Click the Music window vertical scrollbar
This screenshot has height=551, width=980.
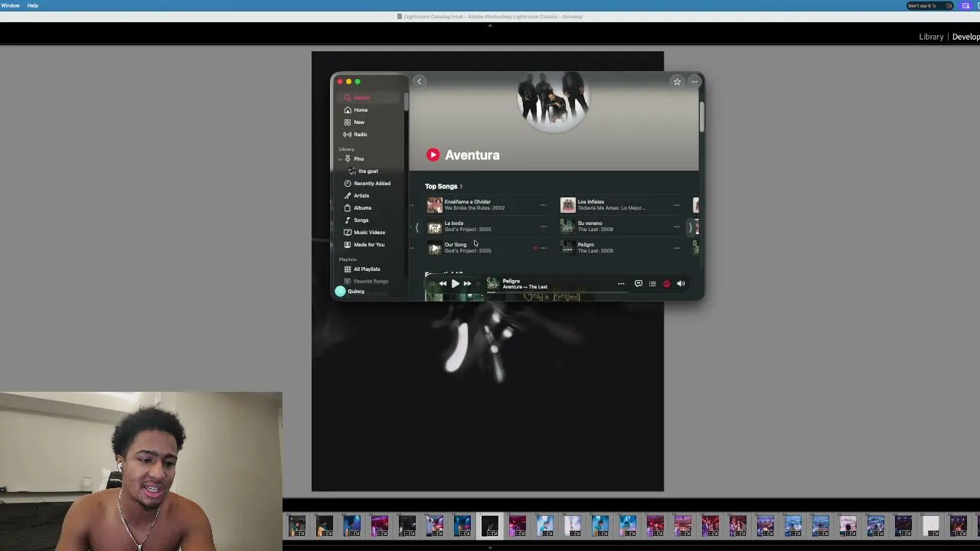pos(701,116)
